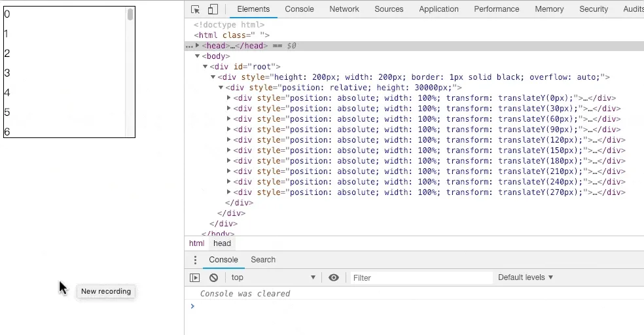
Task: Click the 'Console was cleared' message
Action: point(245,294)
